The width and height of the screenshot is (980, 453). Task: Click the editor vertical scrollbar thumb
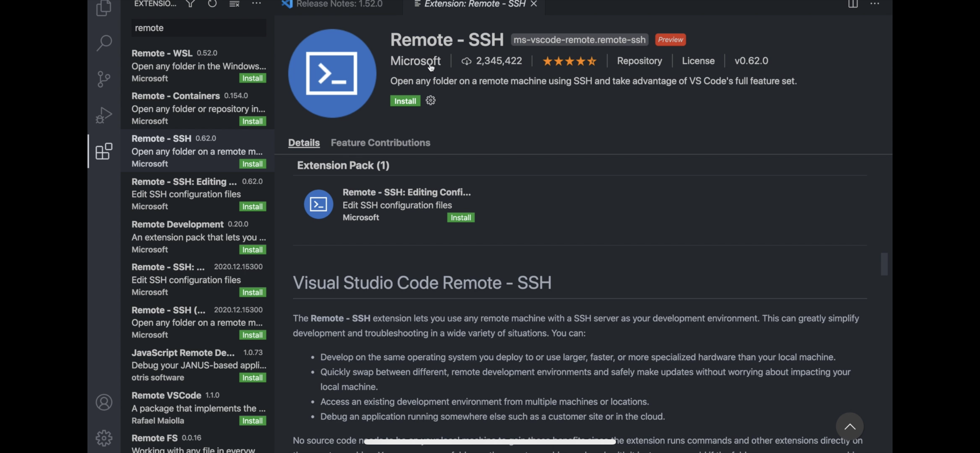884,264
